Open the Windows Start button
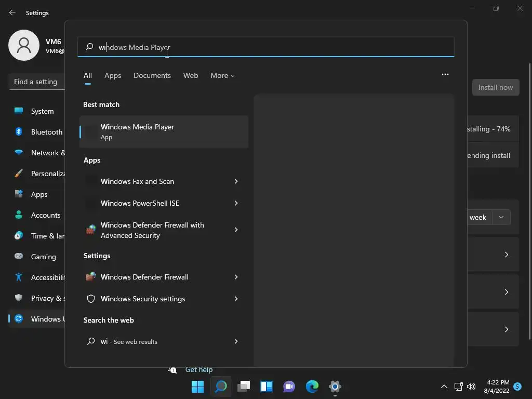 [197, 387]
